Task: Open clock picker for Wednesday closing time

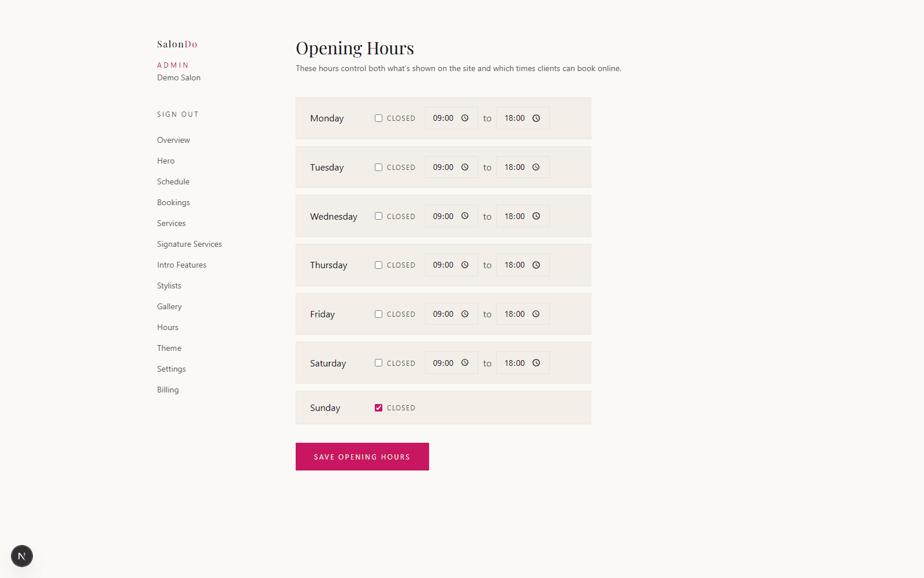Action: coord(536,216)
